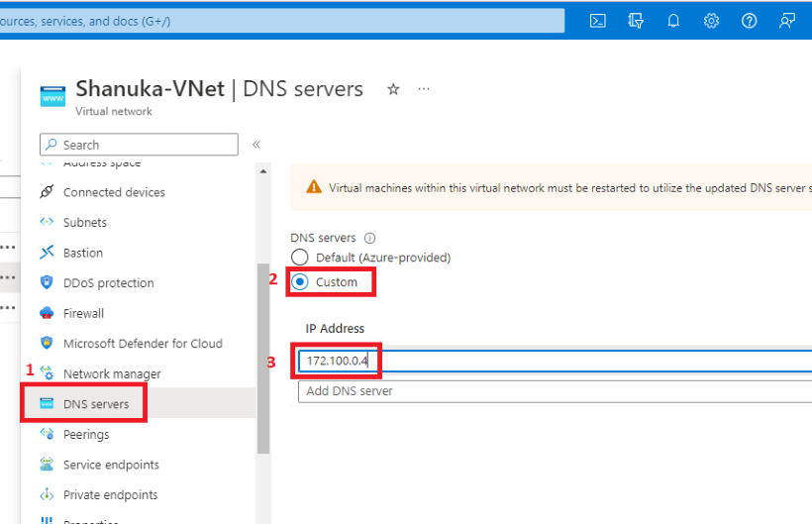
Task: Open Directories and subscriptions filter icon
Action: [x=636, y=21]
